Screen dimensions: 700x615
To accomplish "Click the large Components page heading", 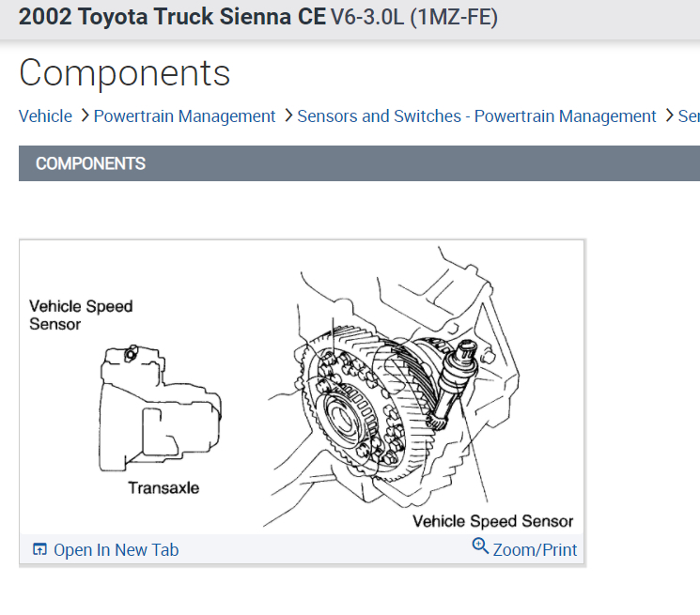I will [124, 72].
